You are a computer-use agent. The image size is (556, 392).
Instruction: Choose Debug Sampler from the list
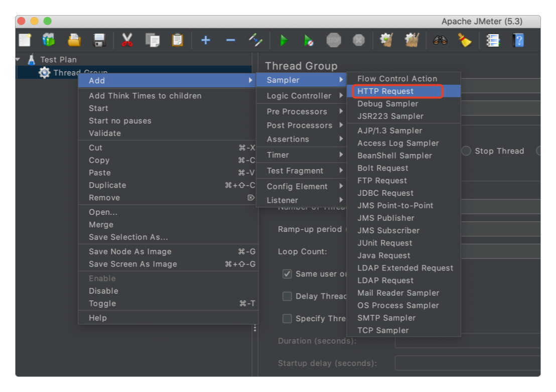(404, 103)
